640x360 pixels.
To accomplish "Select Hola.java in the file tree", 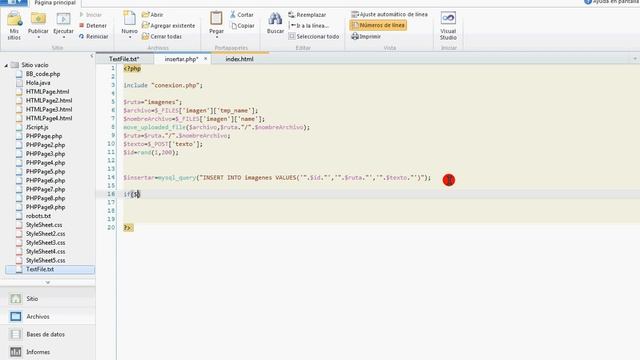I will (38, 83).
